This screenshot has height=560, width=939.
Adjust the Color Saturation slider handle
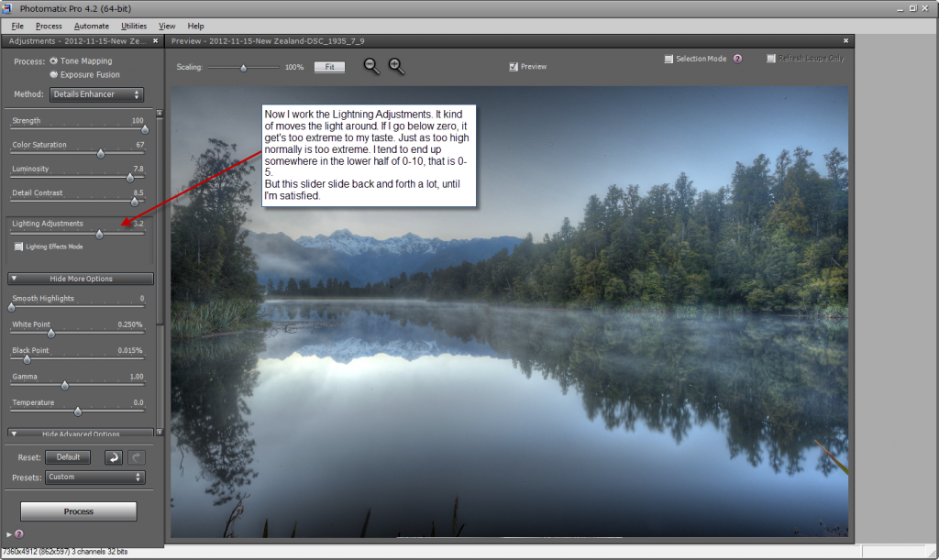click(101, 154)
